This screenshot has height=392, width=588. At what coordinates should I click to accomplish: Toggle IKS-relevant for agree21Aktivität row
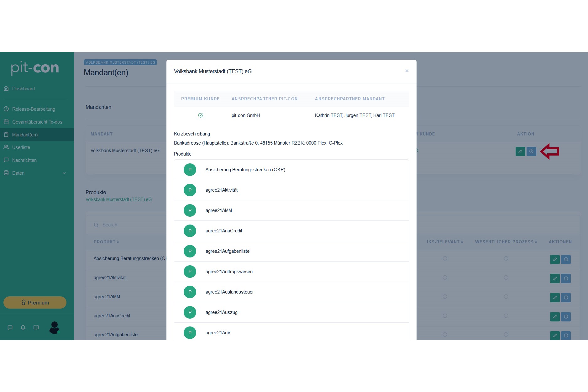pyautogui.click(x=445, y=278)
